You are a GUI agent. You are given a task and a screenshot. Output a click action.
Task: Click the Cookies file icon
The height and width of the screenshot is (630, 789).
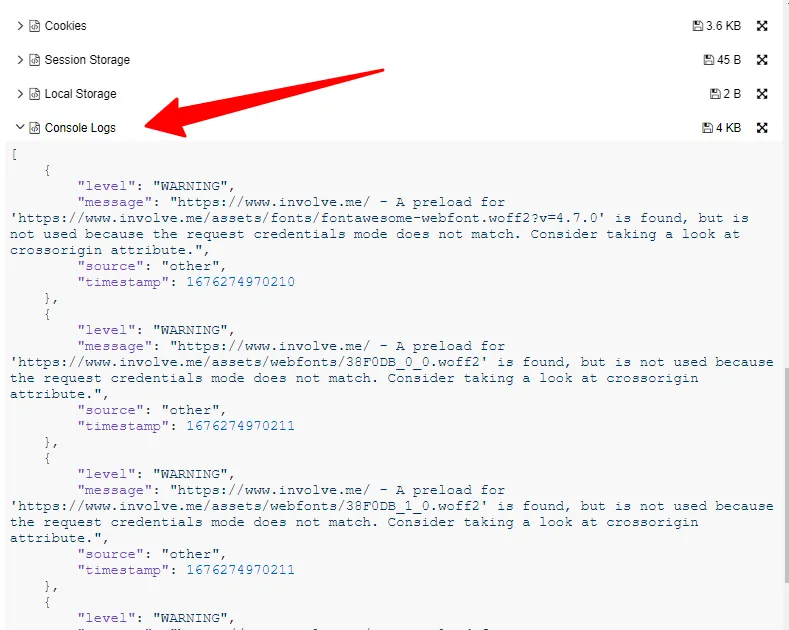[34, 26]
